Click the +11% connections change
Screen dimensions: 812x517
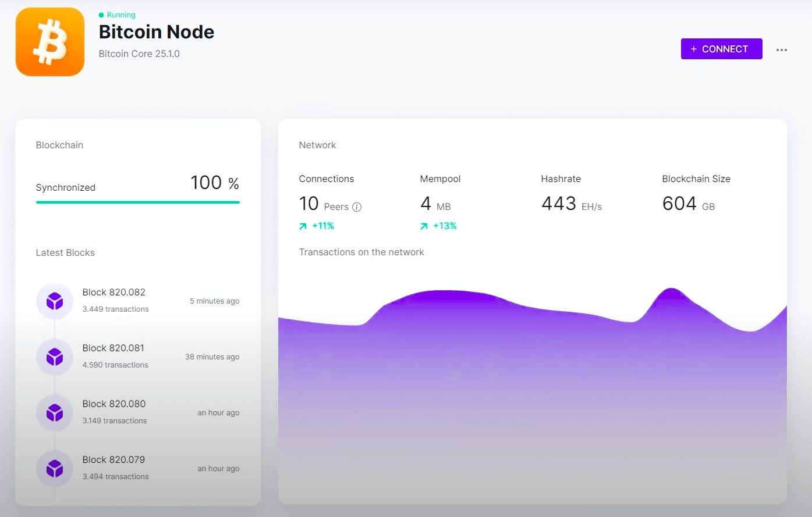click(323, 226)
